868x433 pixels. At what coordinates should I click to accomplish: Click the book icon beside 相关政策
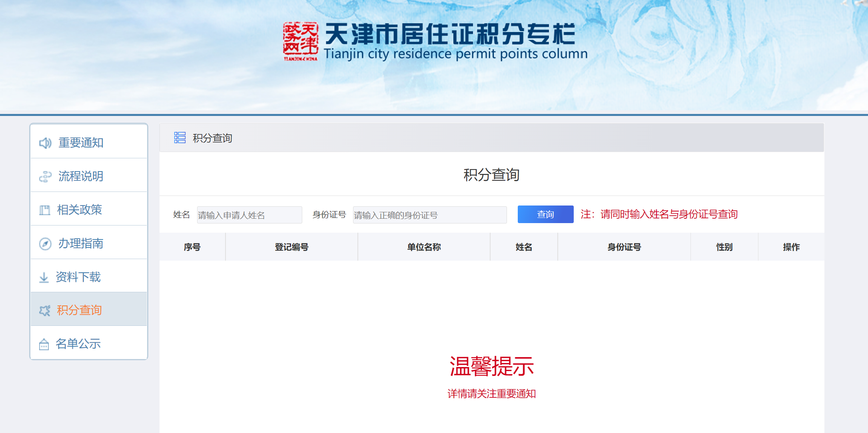(45, 210)
